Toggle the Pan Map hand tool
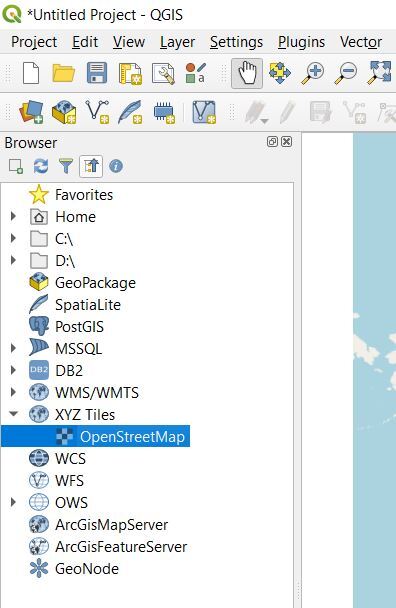Screen dimensions: 396x608 click(x=247, y=73)
